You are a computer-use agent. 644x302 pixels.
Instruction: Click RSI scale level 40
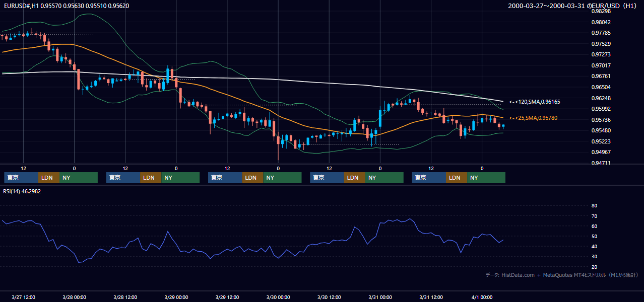pyautogui.click(x=594, y=246)
